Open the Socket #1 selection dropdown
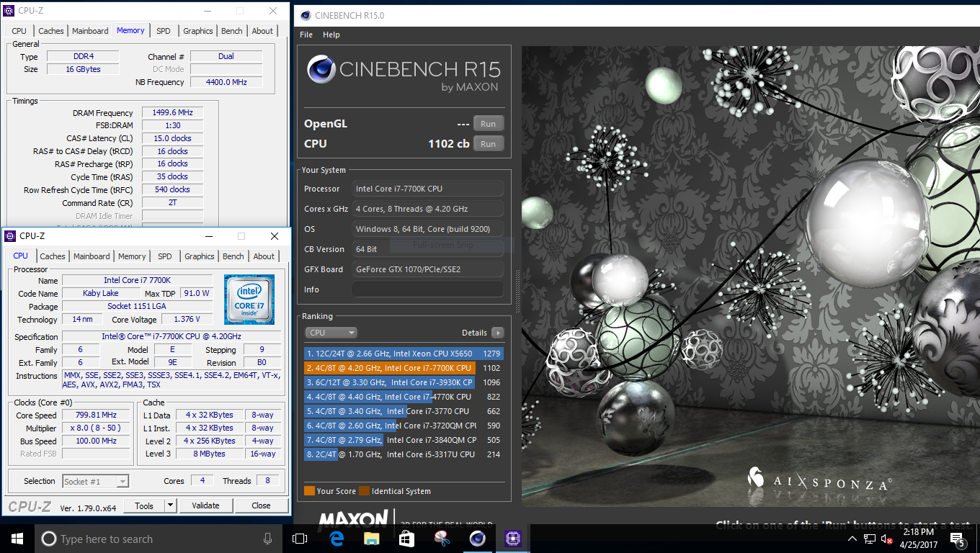The height and width of the screenshot is (553, 980). tap(96, 481)
